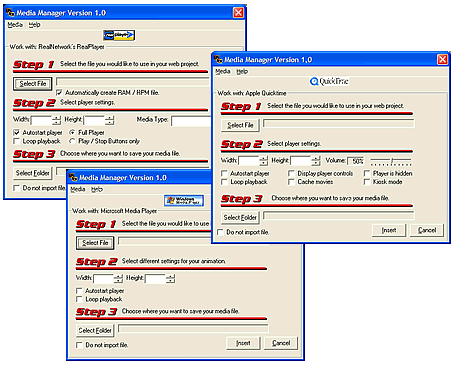Click Insert in the Quicktime window
The image size is (457, 367).
[x=389, y=230]
